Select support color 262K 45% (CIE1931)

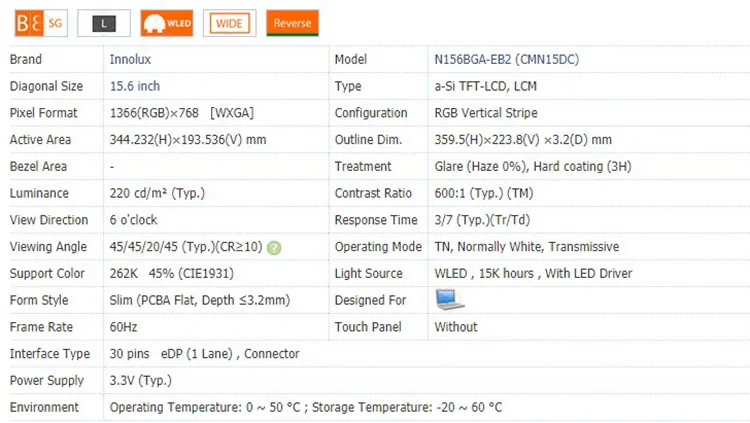pos(172,274)
